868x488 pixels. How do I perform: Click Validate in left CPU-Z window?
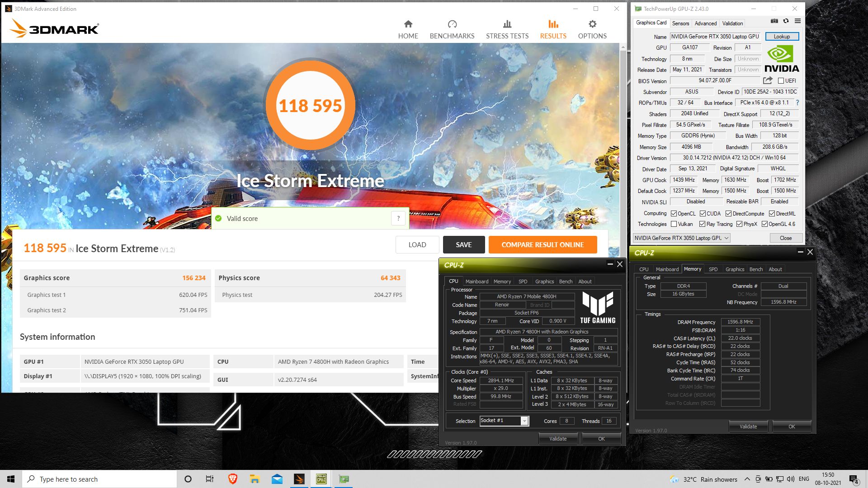pos(558,438)
